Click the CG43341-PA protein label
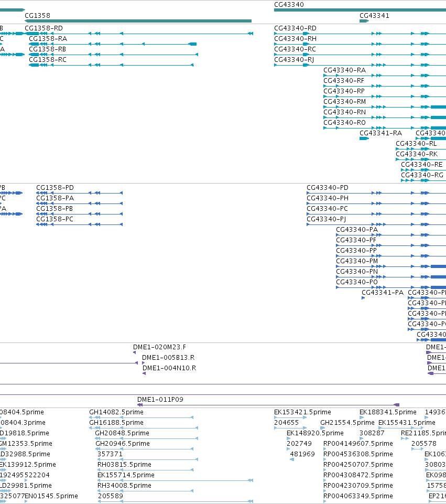The height and width of the screenshot is (504, 446). pos(383,292)
